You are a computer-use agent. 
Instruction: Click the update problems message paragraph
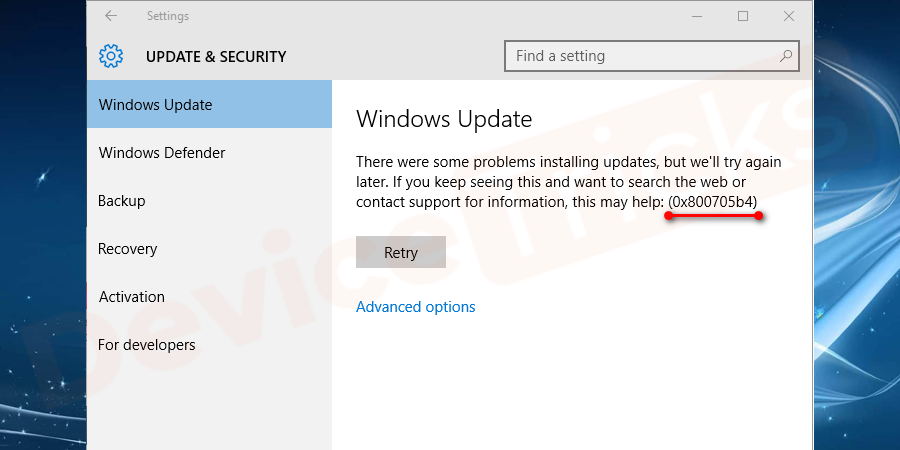(568, 182)
